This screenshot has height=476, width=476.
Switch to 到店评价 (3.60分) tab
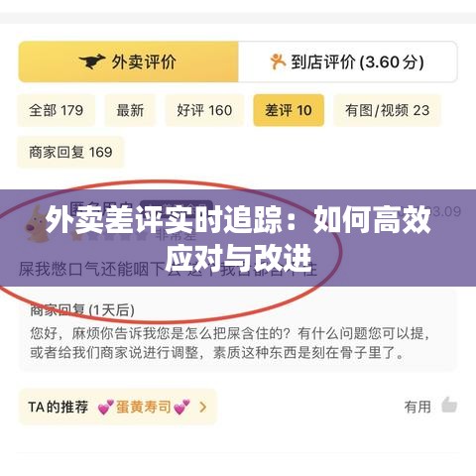(348, 61)
